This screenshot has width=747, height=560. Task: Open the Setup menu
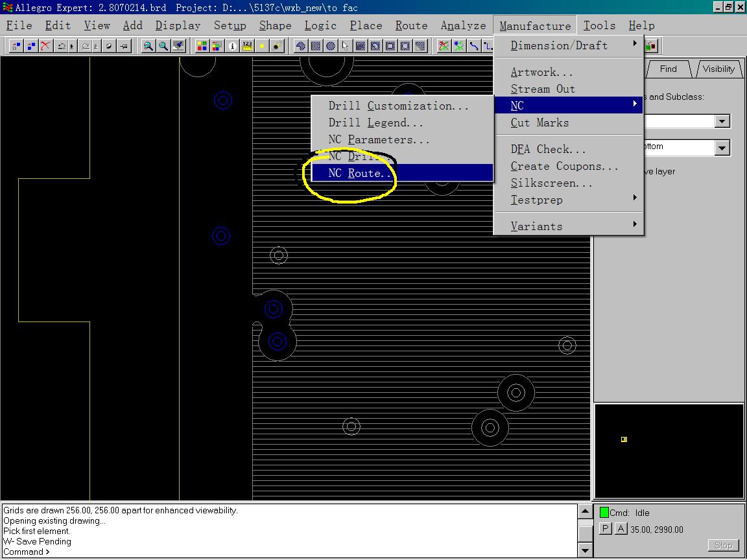[x=230, y=25]
